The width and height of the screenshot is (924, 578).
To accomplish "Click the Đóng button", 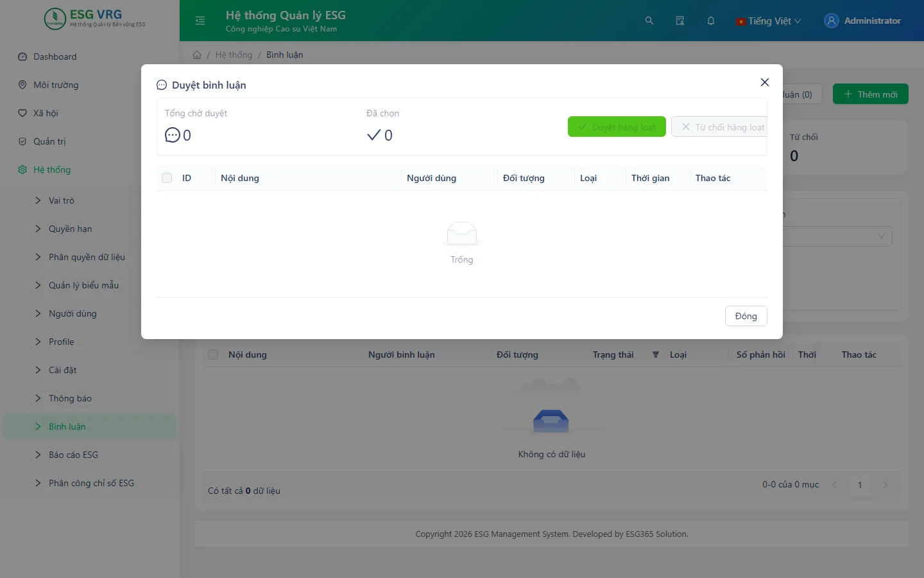I will click(746, 316).
